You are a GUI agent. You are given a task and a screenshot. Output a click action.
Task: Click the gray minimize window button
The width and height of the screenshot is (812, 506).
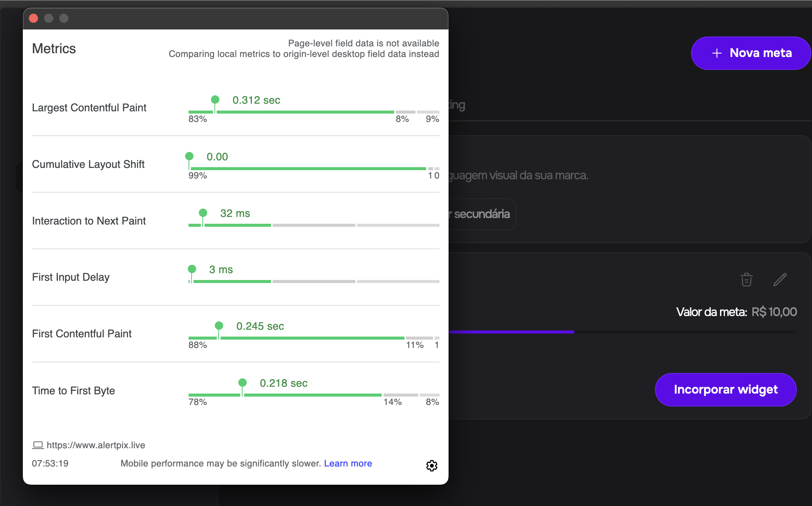[x=49, y=18]
